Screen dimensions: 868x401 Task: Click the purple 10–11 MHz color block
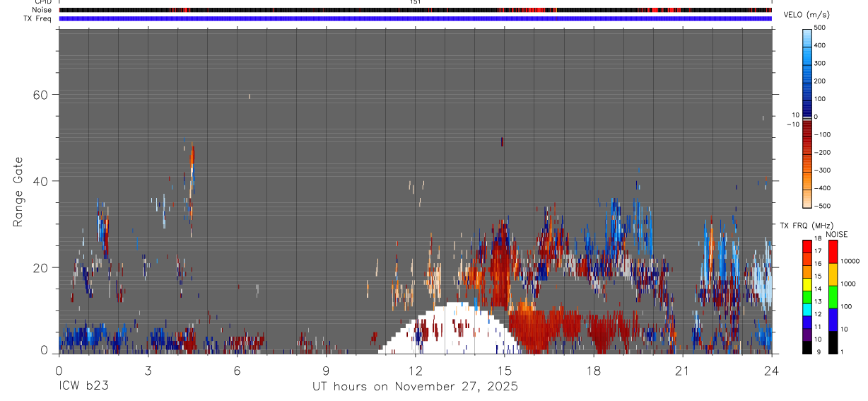point(807,335)
